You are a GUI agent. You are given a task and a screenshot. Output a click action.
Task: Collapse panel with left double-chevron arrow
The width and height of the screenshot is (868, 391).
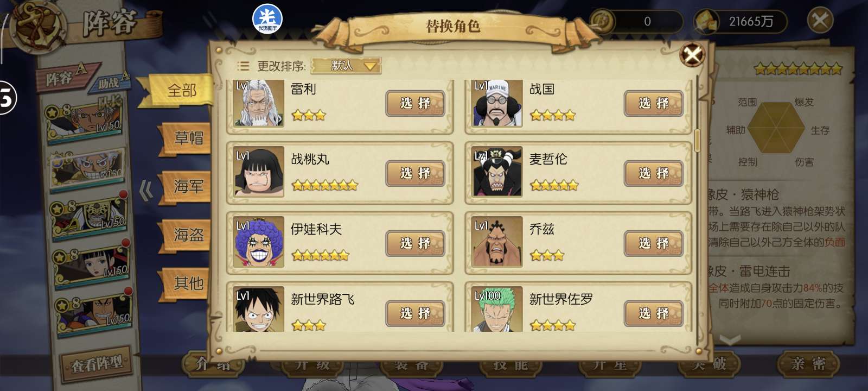[x=145, y=191]
